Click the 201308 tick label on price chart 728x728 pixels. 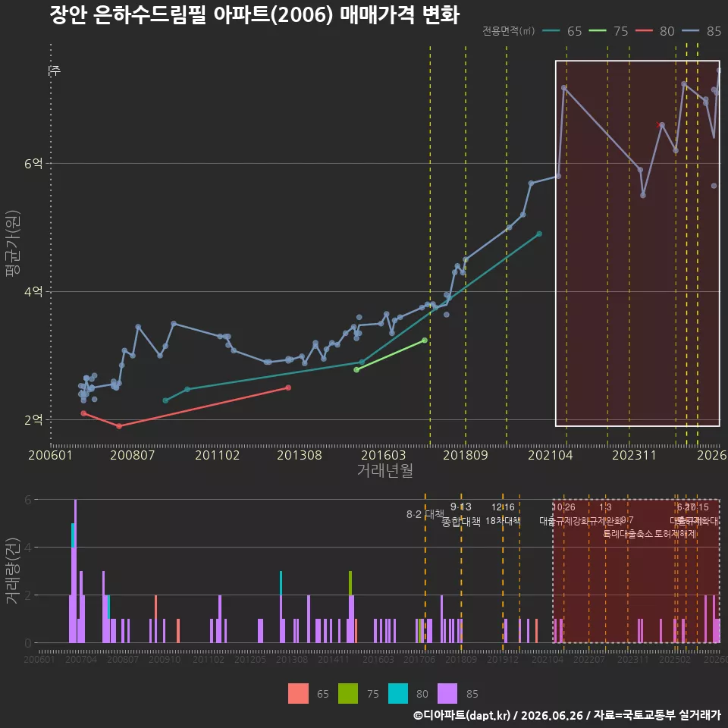(x=300, y=455)
